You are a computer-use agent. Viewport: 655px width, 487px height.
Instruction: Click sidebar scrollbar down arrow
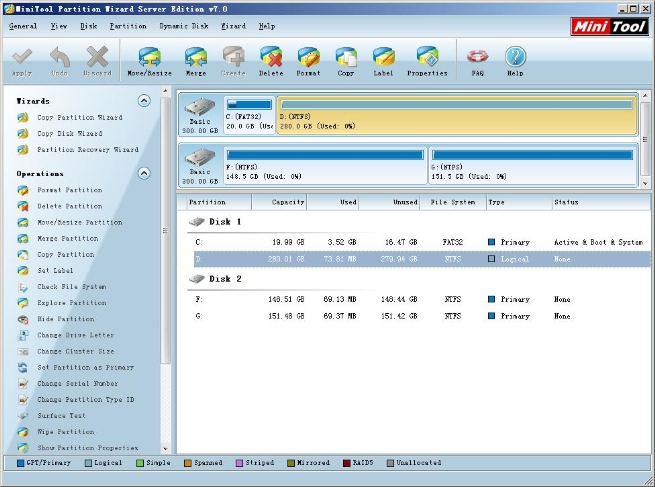pos(165,449)
